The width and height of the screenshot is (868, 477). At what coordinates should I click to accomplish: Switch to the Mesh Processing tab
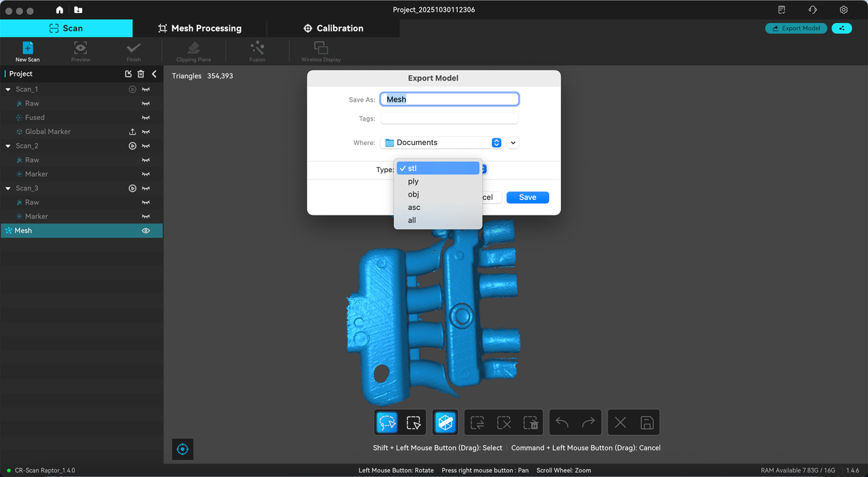(199, 28)
